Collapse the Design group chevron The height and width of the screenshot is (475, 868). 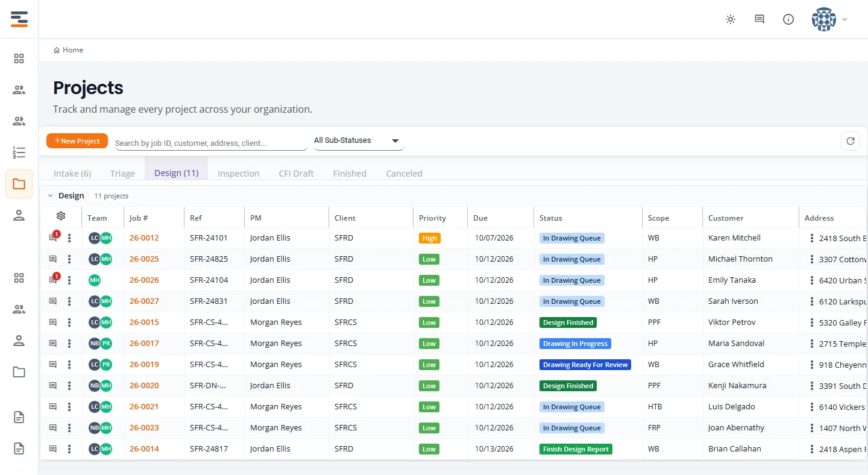tap(50, 196)
